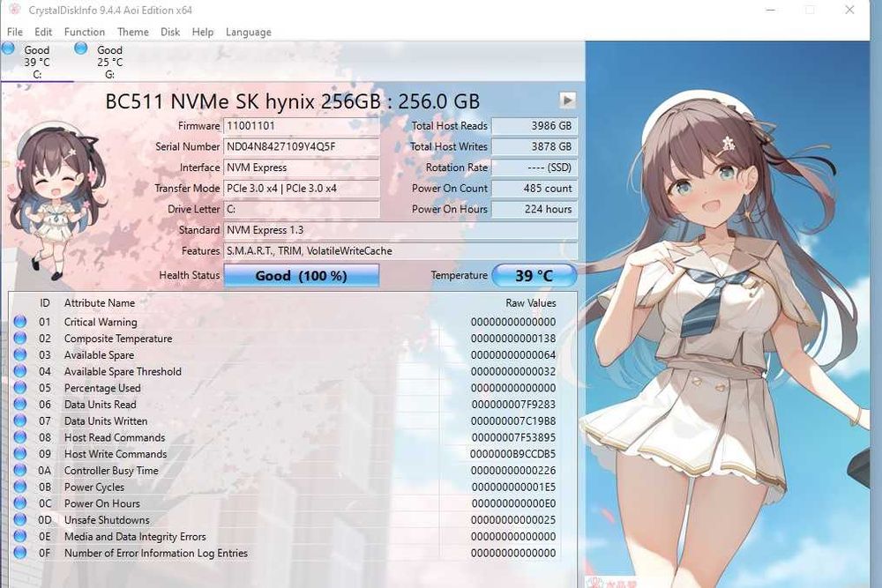The height and width of the screenshot is (588, 882).
Task: Click the Good (100 %) health status button
Action: coord(302,275)
